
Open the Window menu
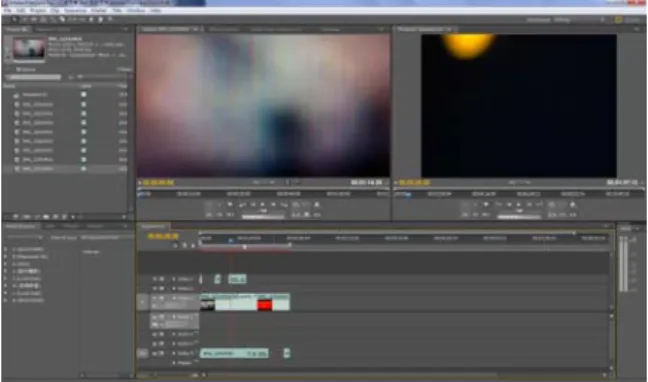136,10
